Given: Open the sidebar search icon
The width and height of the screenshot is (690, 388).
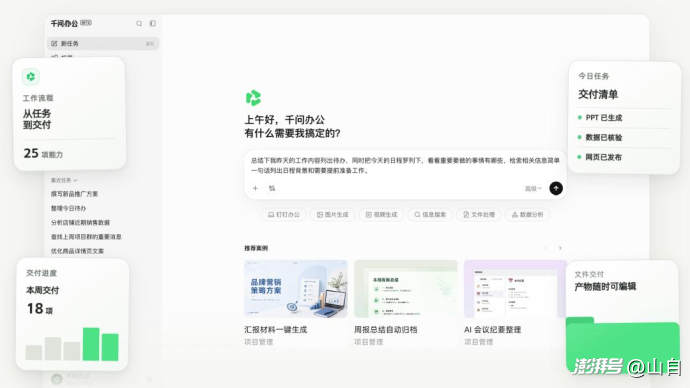Looking at the screenshot, I should coord(139,23).
